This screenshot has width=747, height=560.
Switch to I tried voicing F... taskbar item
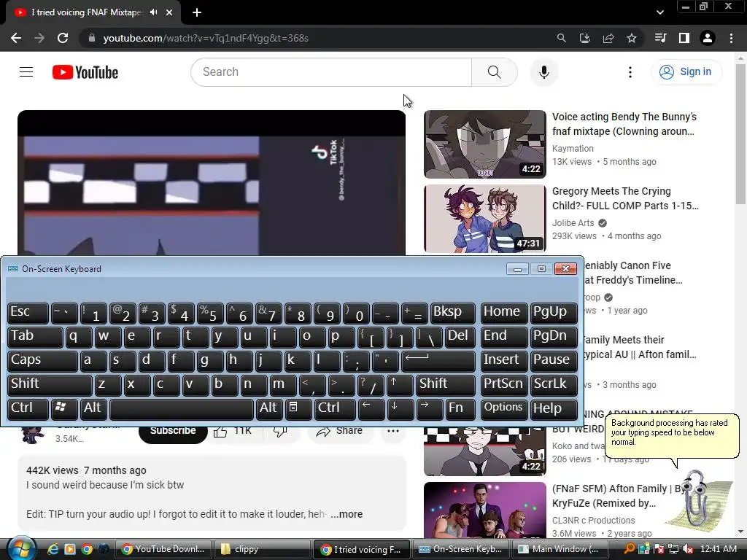[360, 549]
